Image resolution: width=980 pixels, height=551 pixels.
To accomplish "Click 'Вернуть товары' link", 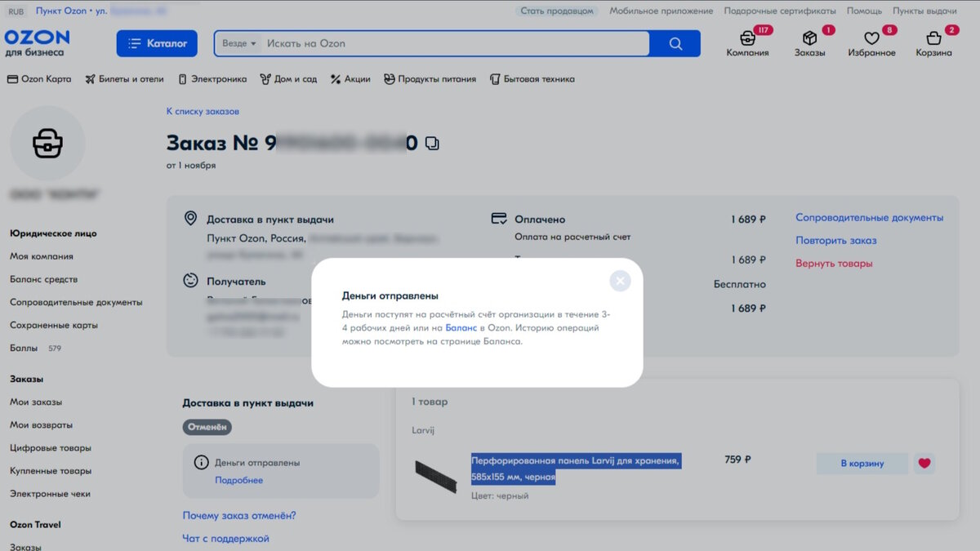I will tap(834, 264).
